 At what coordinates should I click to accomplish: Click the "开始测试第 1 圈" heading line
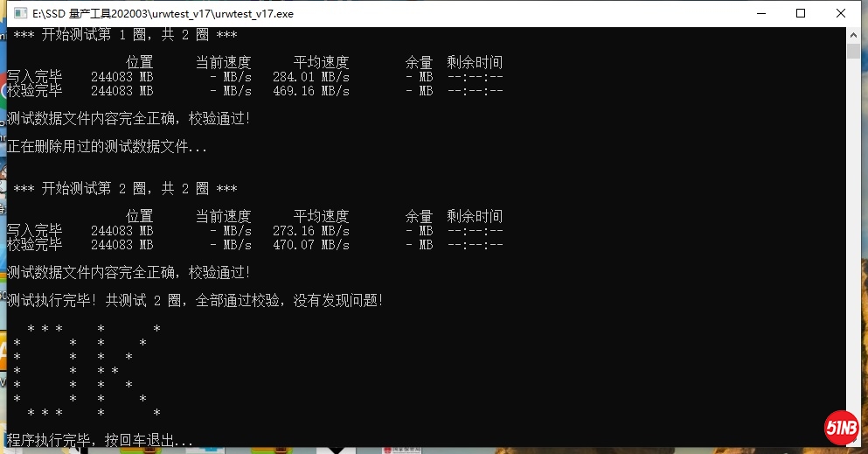coord(125,35)
